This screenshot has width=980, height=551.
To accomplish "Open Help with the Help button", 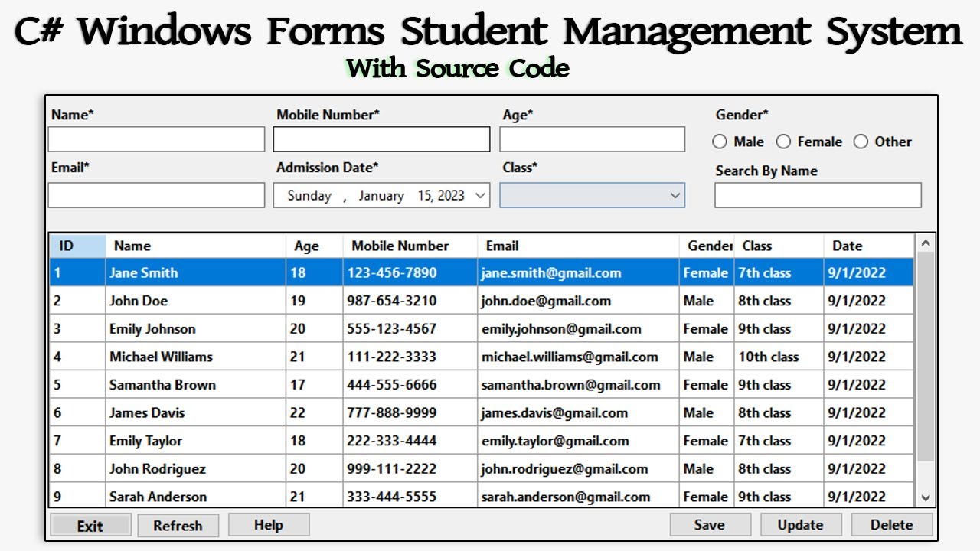I will [269, 525].
